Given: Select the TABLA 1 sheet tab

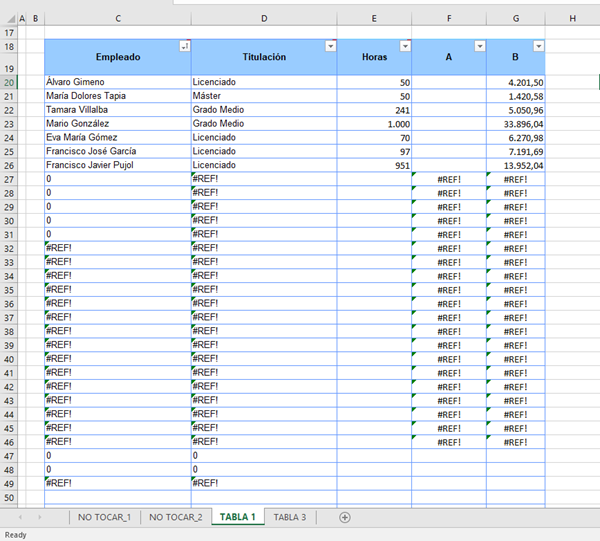Looking at the screenshot, I should (x=238, y=517).
